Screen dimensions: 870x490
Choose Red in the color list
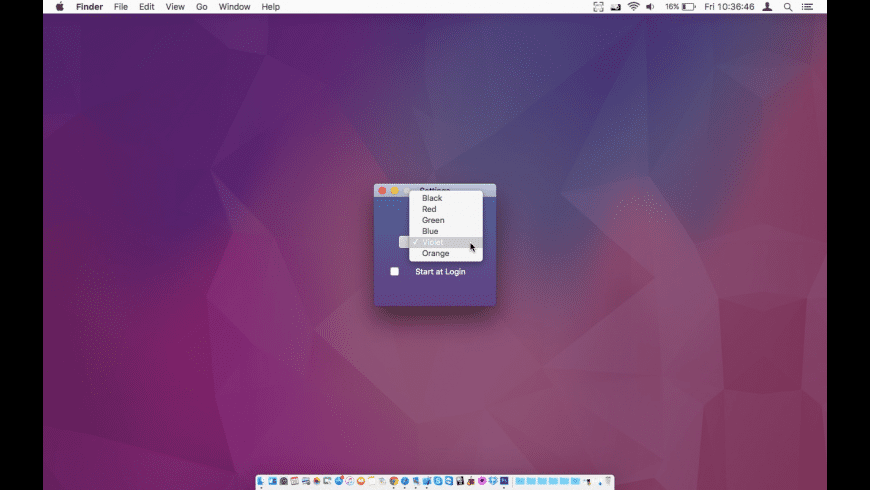pos(429,209)
